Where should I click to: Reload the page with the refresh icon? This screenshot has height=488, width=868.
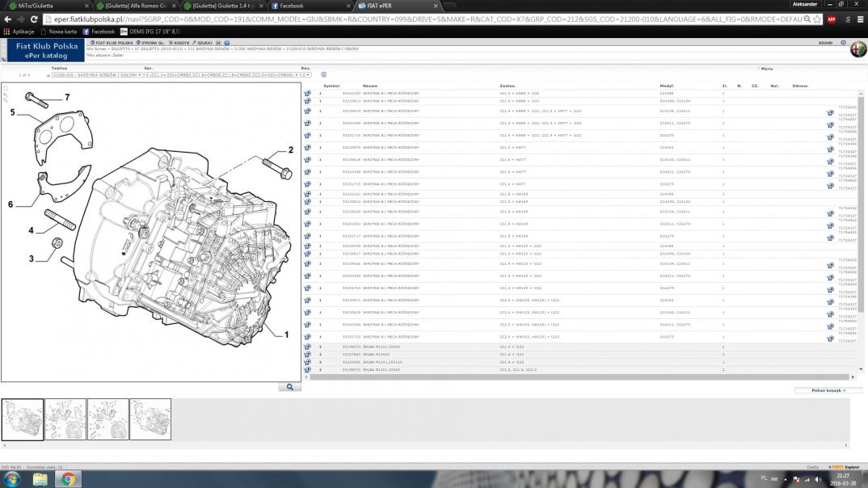(x=34, y=19)
